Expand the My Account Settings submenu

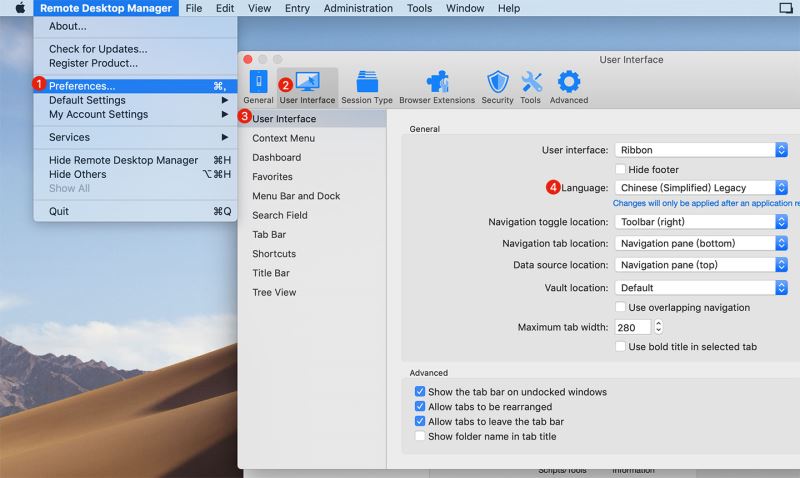[x=135, y=114]
